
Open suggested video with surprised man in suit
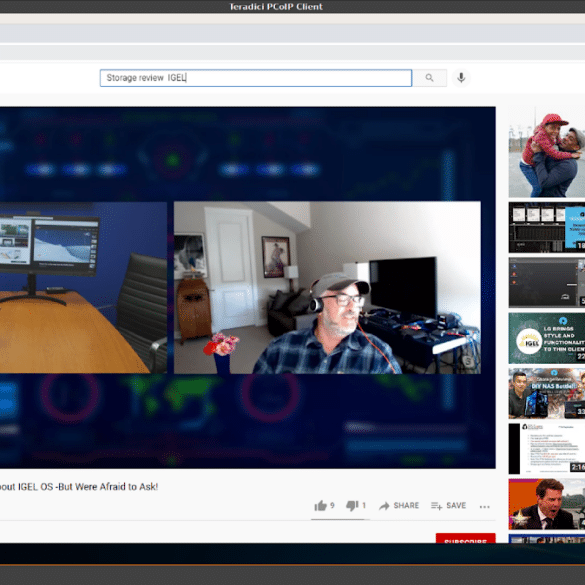[547, 504]
